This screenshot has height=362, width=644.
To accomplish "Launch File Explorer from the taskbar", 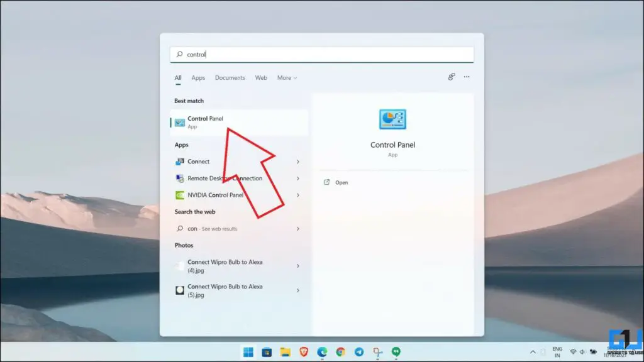I will [x=284, y=352].
